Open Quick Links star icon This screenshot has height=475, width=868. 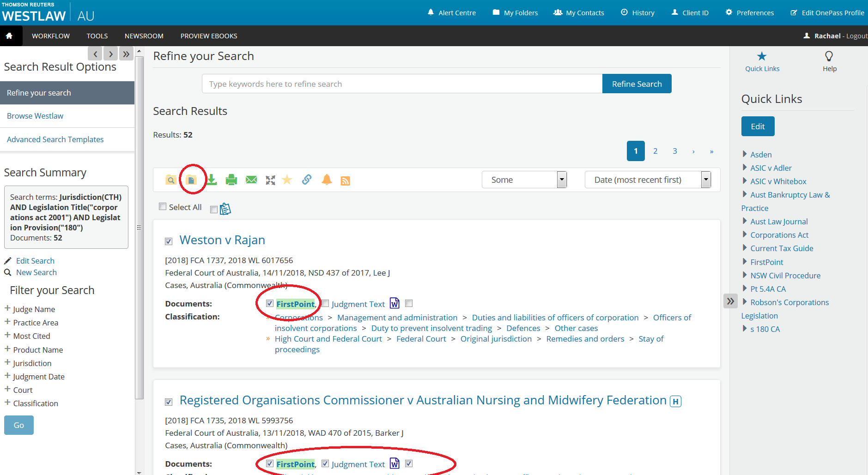tap(762, 57)
